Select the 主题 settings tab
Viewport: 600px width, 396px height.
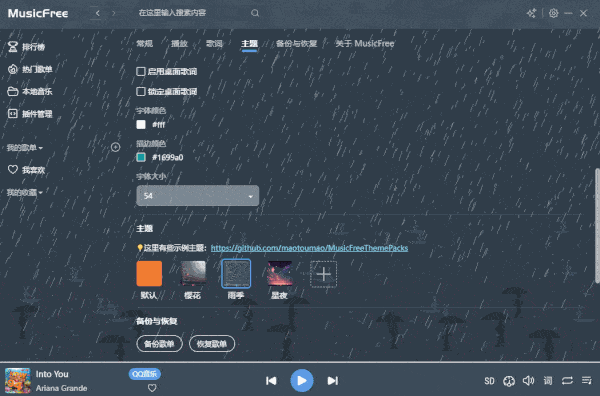click(x=249, y=44)
